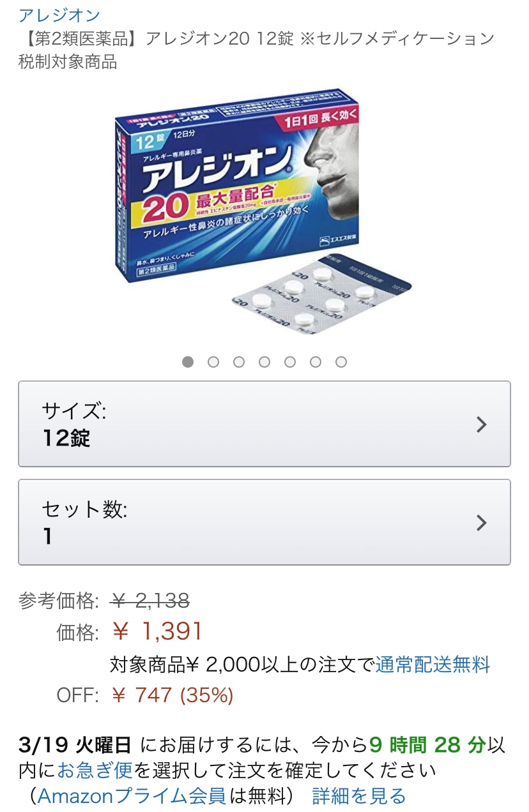Open the セット数 selector
The width and height of the screenshot is (529, 812).
(x=264, y=522)
